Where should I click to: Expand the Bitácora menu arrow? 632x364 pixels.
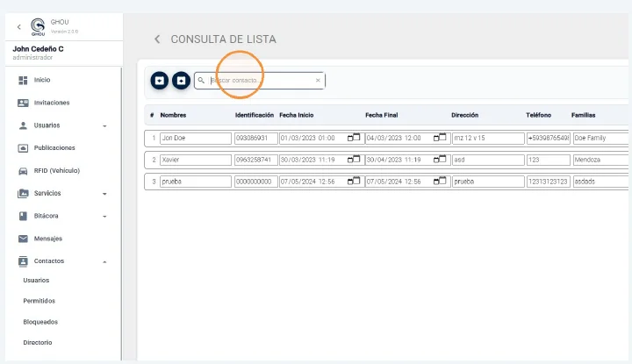tap(104, 217)
